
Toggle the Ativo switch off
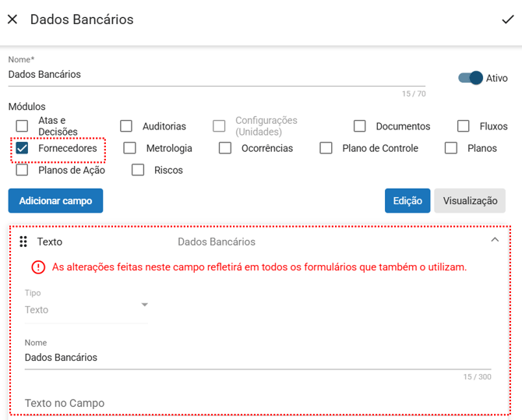pyautogui.click(x=471, y=78)
